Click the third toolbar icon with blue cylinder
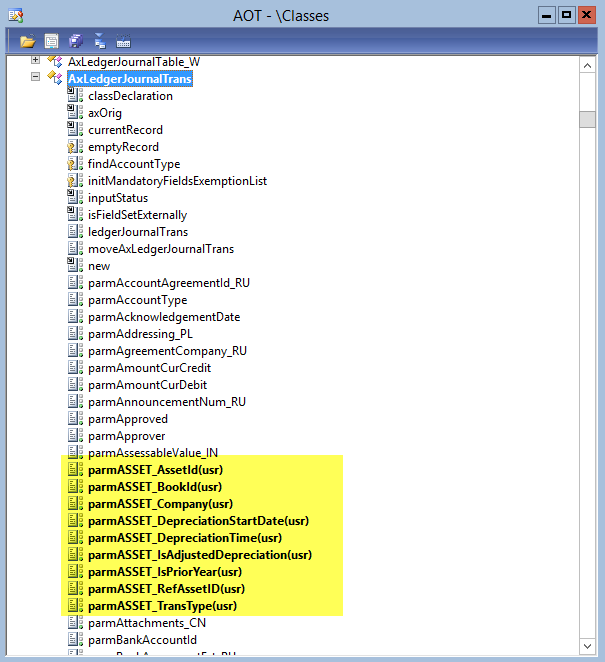The width and height of the screenshot is (605, 662). [x=75, y=41]
